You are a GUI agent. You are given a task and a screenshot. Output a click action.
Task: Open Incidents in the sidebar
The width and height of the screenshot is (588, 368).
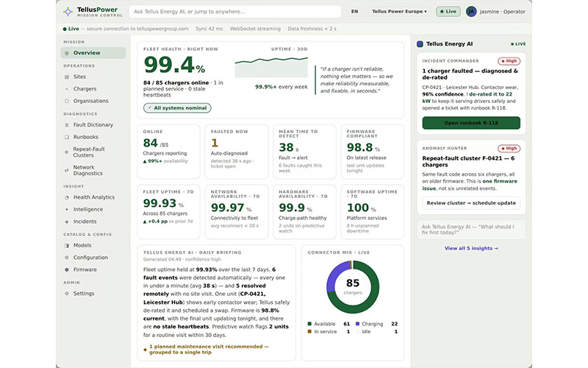(93, 222)
